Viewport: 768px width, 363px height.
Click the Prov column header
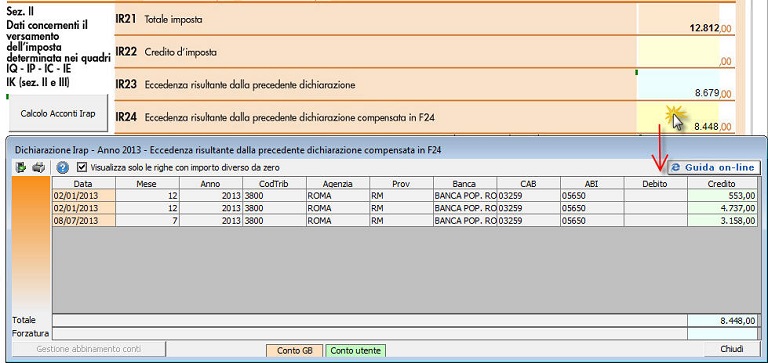pos(402,184)
